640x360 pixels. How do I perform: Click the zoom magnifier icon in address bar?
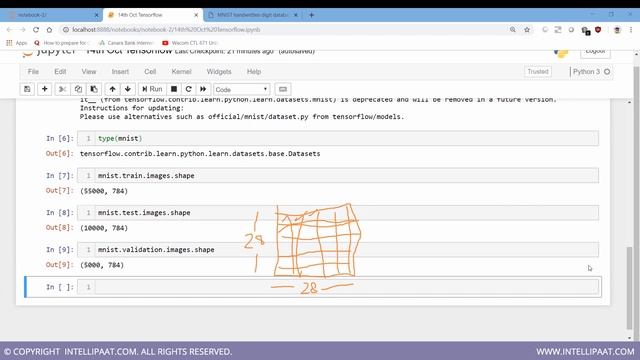click(x=513, y=30)
